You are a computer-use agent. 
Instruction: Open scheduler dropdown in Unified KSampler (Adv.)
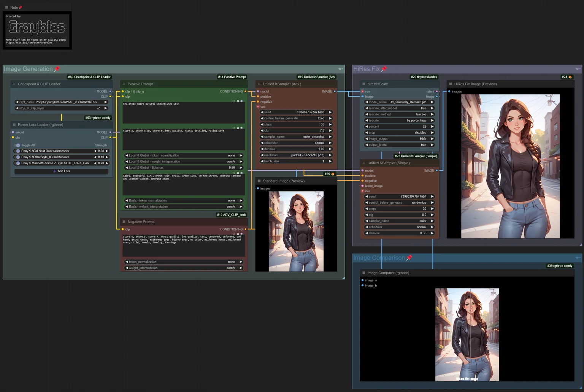[296, 143]
